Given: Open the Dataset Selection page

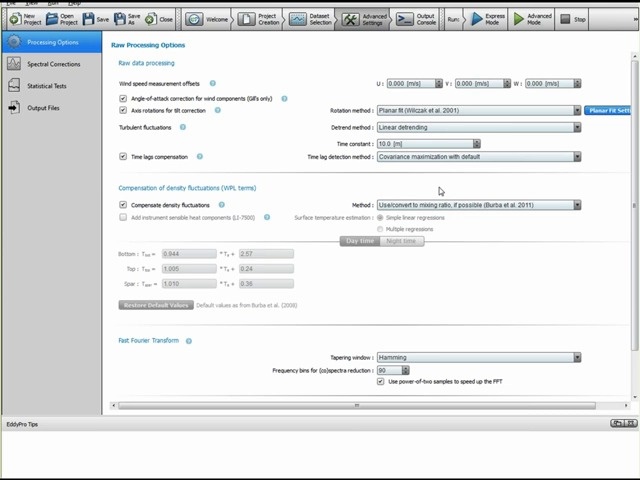Looking at the screenshot, I should [310, 19].
